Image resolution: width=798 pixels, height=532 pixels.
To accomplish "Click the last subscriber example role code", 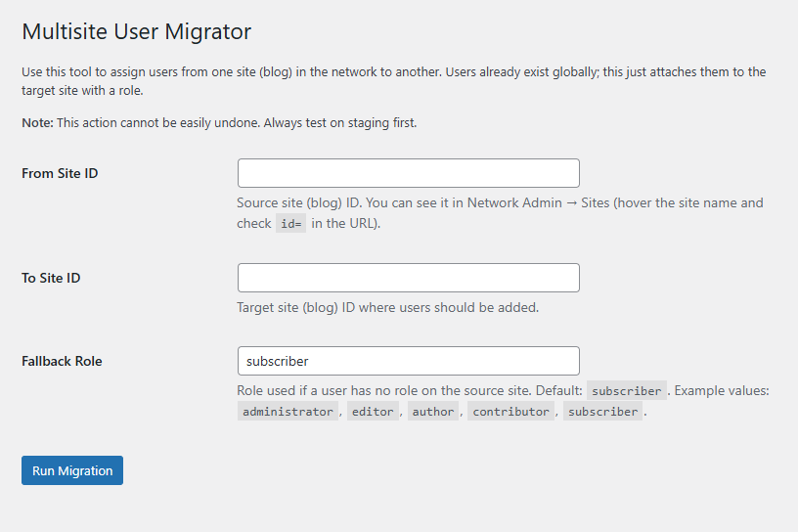I will click(602, 412).
